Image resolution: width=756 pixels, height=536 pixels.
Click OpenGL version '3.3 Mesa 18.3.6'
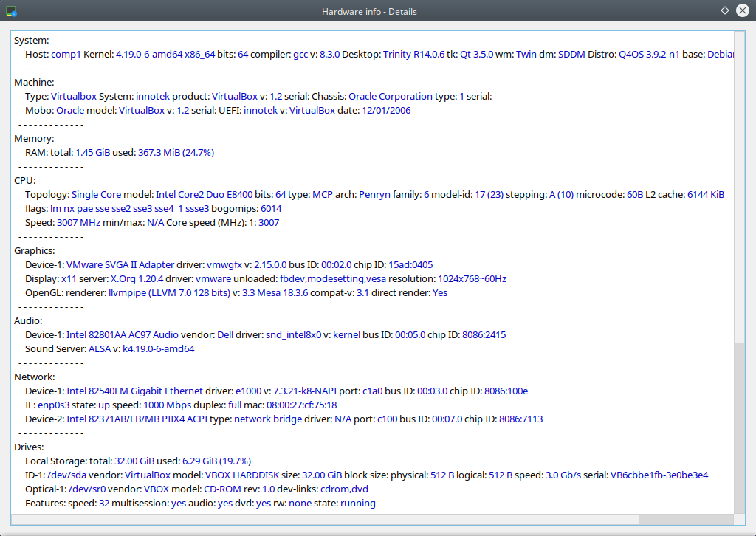pyautogui.click(x=275, y=292)
